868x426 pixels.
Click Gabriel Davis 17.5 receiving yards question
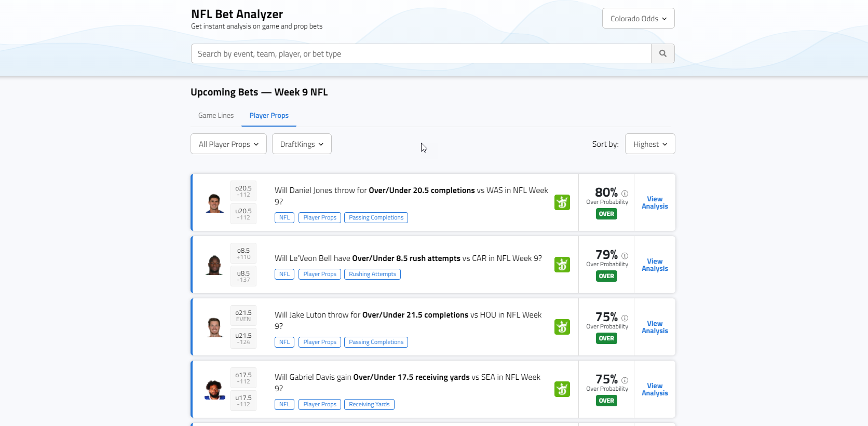tap(408, 383)
